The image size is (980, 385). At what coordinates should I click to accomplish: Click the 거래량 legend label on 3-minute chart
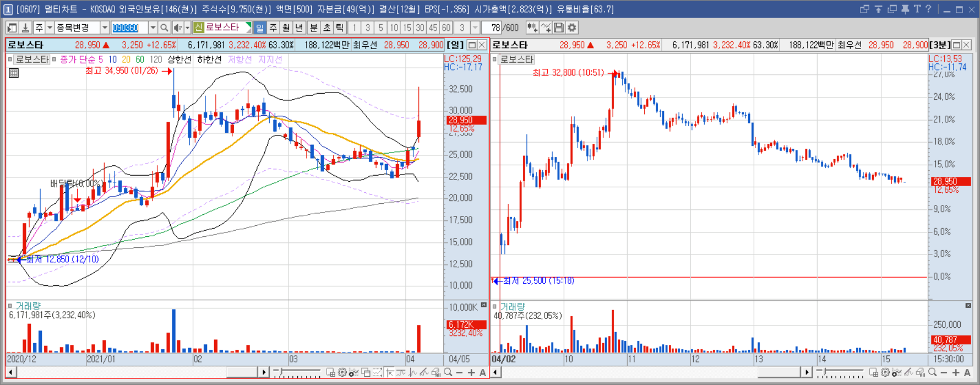(513, 306)
